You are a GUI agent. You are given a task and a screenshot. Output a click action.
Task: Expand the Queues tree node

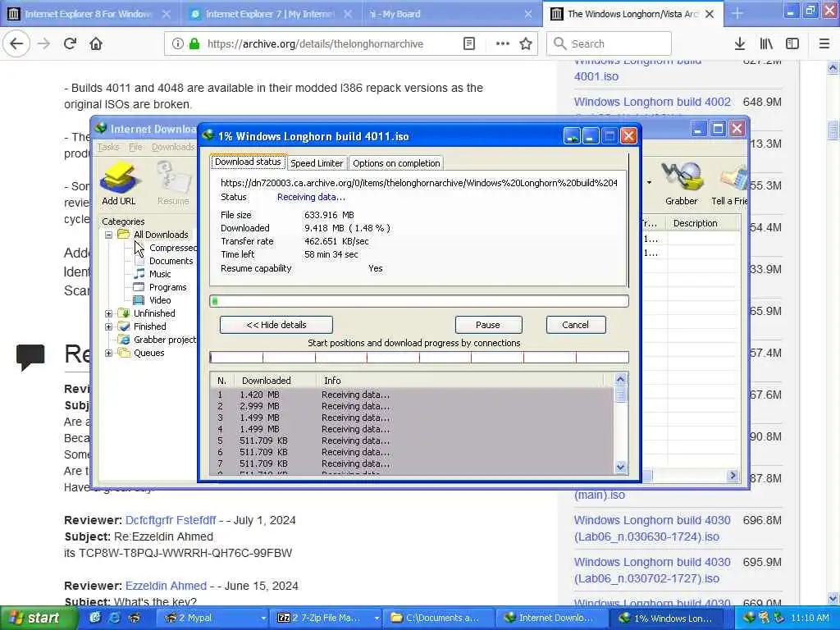109,353
